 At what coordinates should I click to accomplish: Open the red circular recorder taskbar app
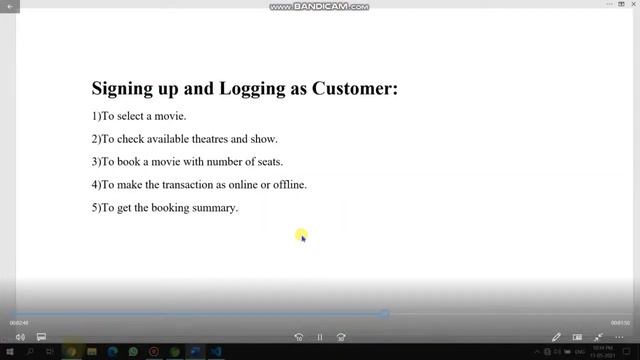coord(154,352)
